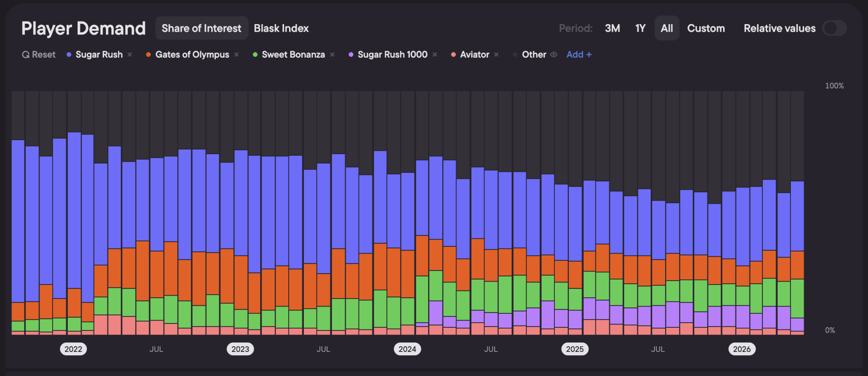This screenshot has height=376, width=868.
Task: Jump to the 2025 timeline marker
Action: coord(575,349)
